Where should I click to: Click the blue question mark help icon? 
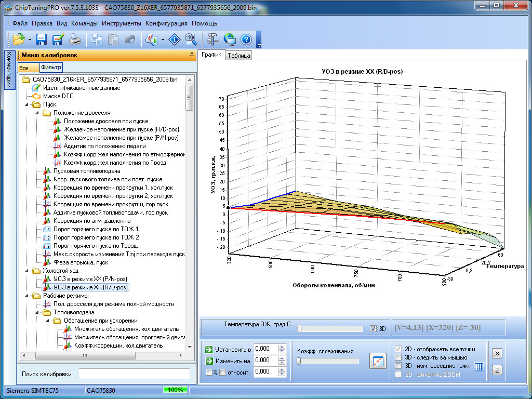pyautogui.click(x=246, y=39)
